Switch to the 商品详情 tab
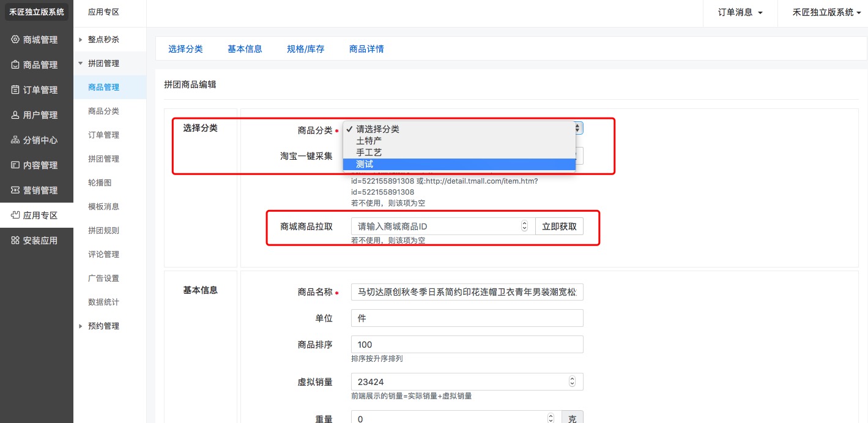This screenshot has height=423, width=868. pyautogui.click(x=366, y=49)
